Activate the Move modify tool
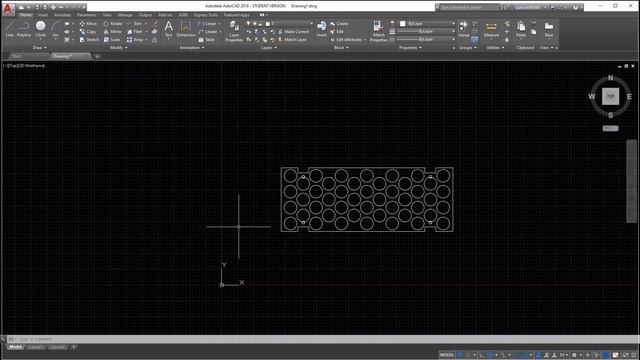The height and width of the screenshot is (360, 640). (x=88, y=24)
